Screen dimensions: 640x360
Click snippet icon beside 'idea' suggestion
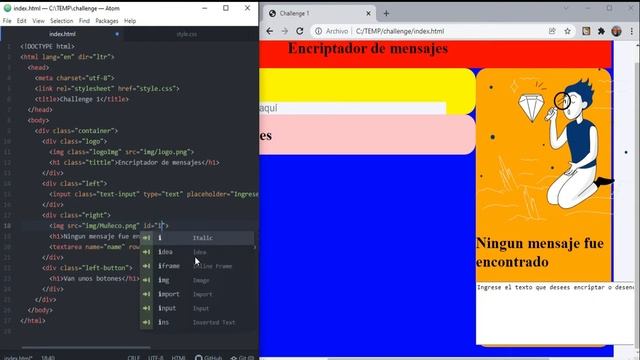147,252
